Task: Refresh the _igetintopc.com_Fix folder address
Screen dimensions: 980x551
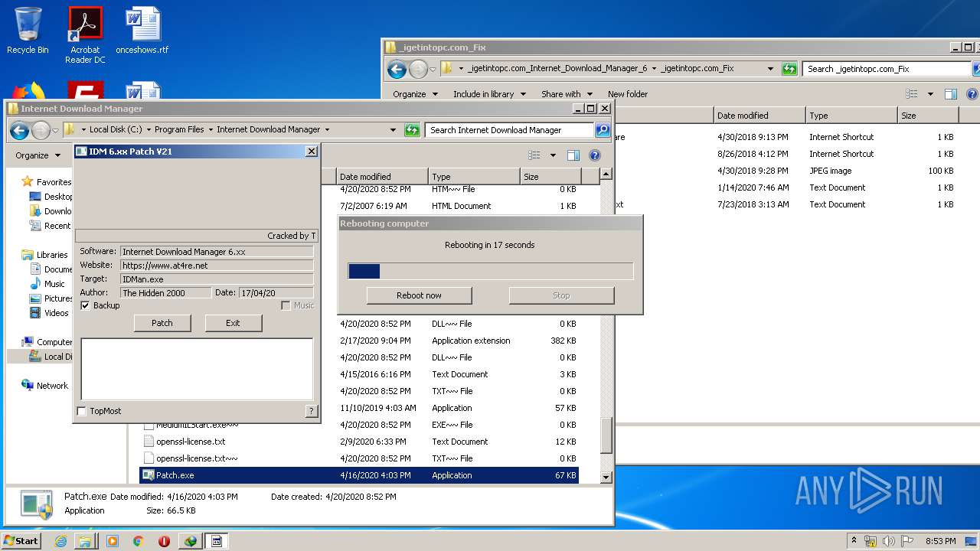Action: coord(789,69)
